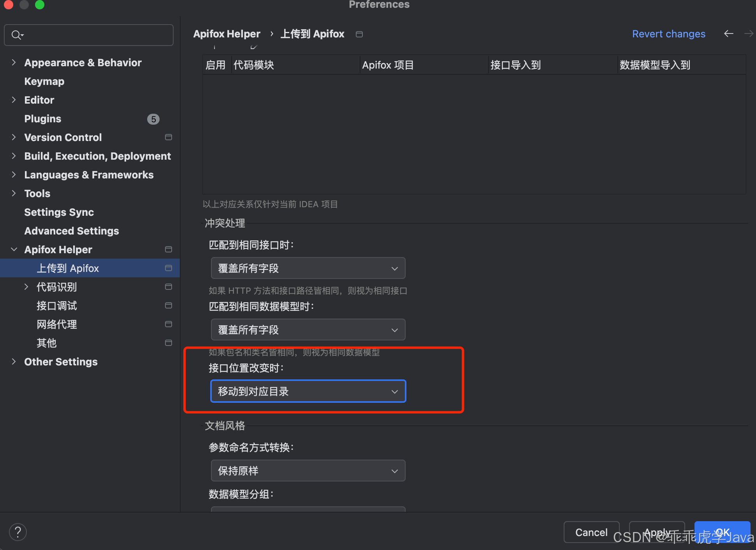This screenshot has width=756, height=550.
Task: Click project-level icon beside Version Control
Action: coord(169,137)
